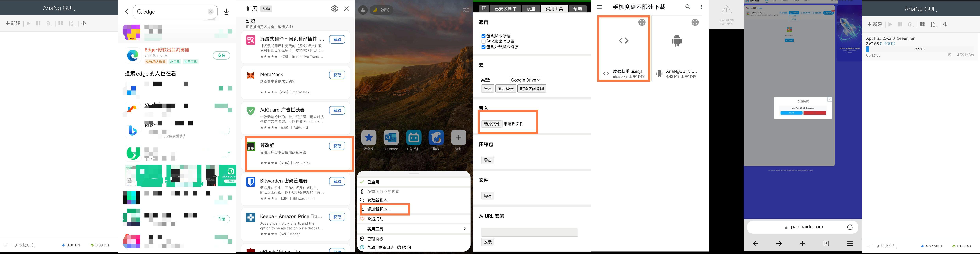Clear the edge search text

pyautogui.click(x=210, y=12)
